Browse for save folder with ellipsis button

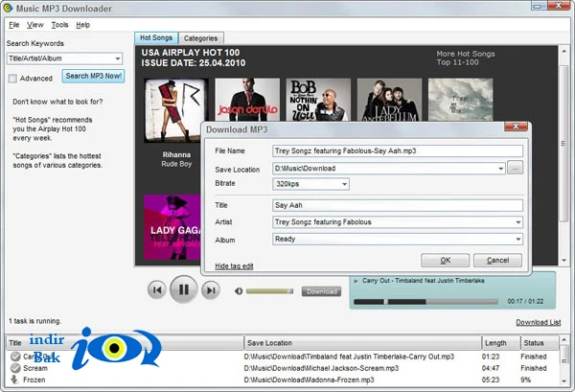pos(516,168)
